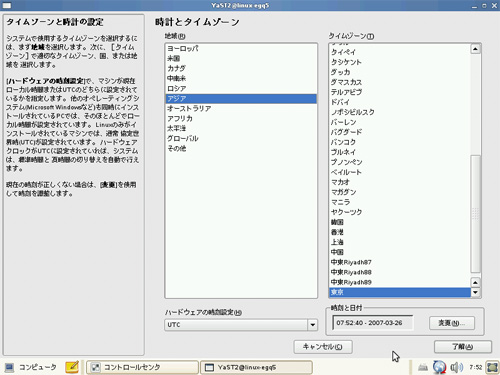The image size is (500, 375).
Task: Select 中国 timezone entry
Action: pos(400,252)
